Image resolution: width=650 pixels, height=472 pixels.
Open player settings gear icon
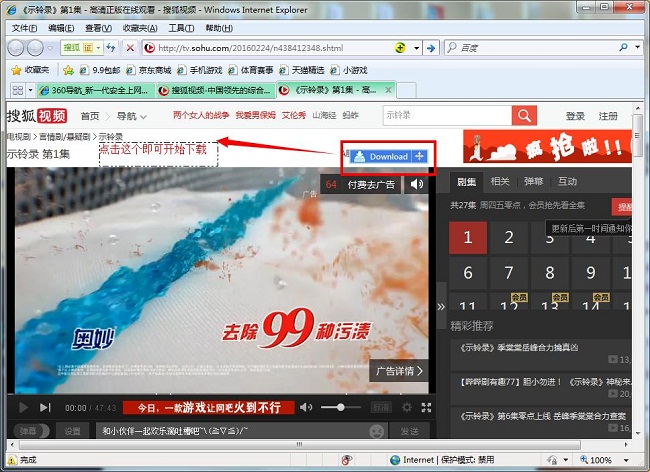point(407,407)
